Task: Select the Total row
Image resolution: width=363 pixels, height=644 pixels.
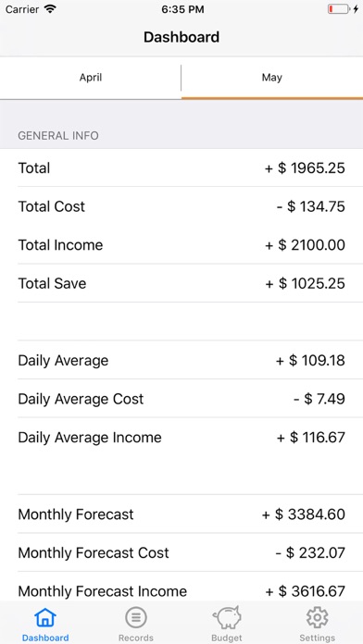Action: click(181, 168)
